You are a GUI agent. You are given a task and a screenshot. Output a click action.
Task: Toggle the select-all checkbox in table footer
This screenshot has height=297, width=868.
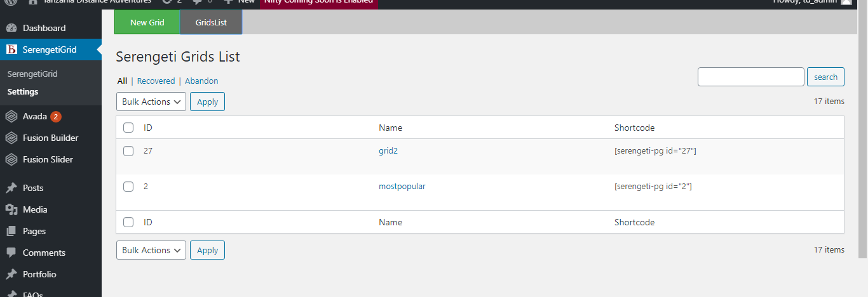(x=128, y=222)
